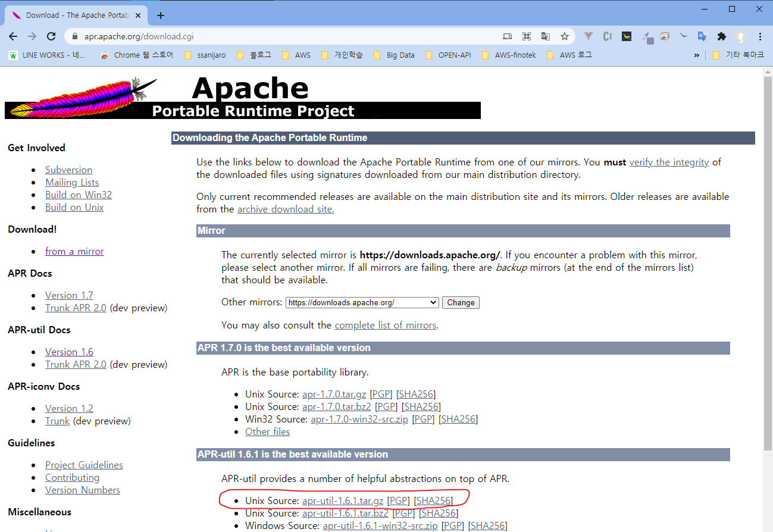Viewport: 773px width, 532px height.
Task: Open the LINE WORKS bookmark
Action: click(47, 55)
